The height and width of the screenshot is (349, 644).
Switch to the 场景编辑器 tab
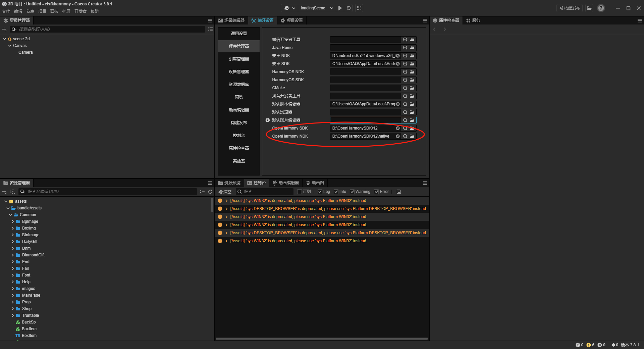point(231,20)
